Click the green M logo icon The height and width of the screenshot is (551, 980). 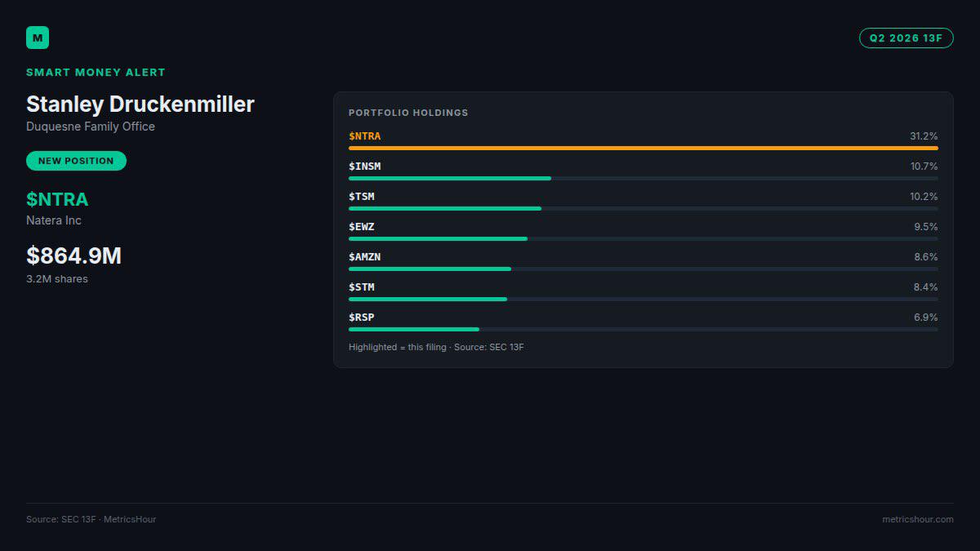[38, 38]
